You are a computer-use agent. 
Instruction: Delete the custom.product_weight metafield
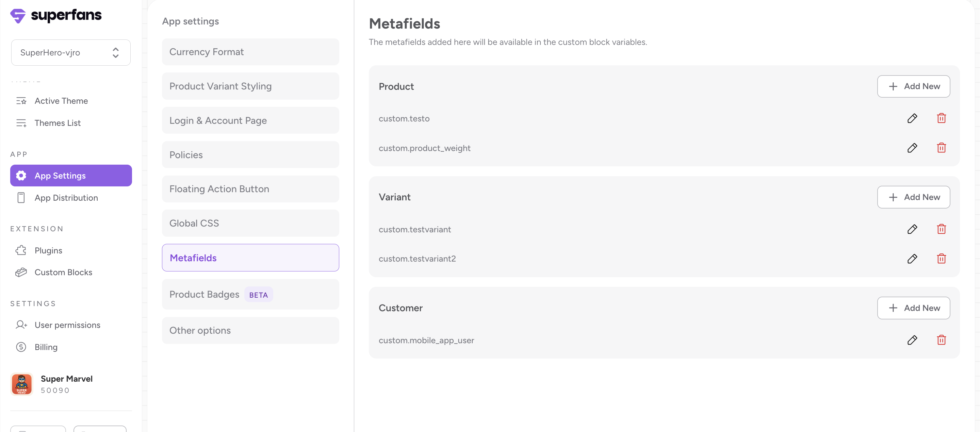coord(941,148)
